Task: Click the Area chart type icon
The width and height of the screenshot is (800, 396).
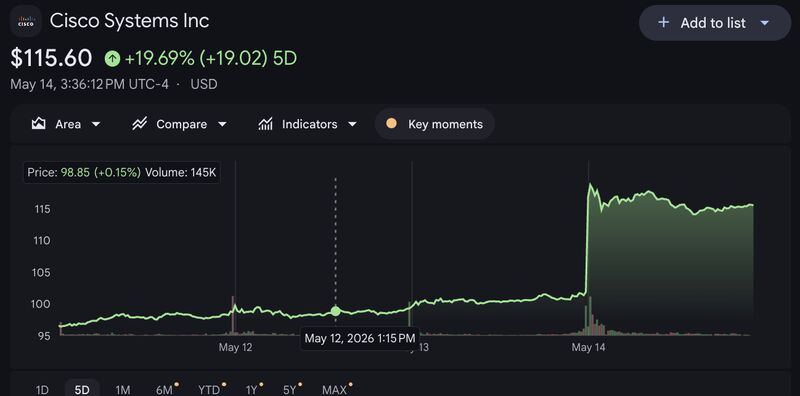Action: (x=38, y=124)
